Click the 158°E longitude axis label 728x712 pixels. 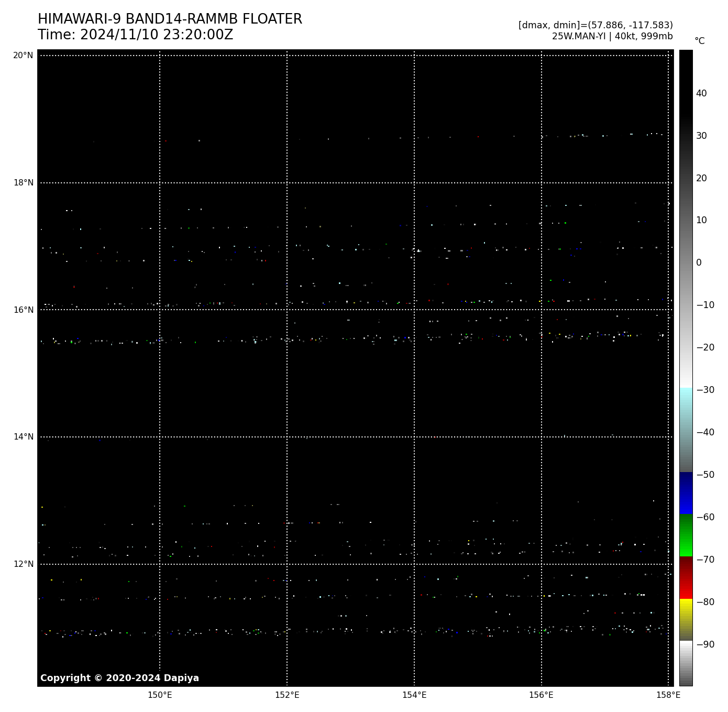pos(668,695)
